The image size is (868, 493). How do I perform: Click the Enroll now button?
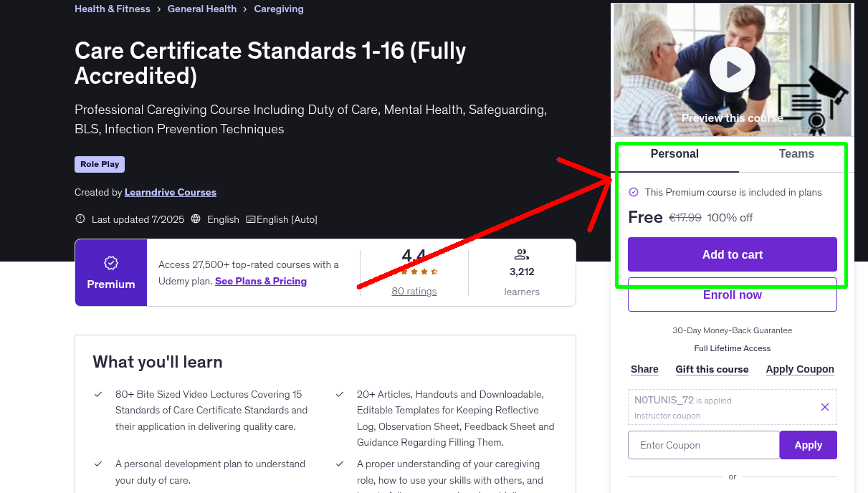click(x=732, y=295)
